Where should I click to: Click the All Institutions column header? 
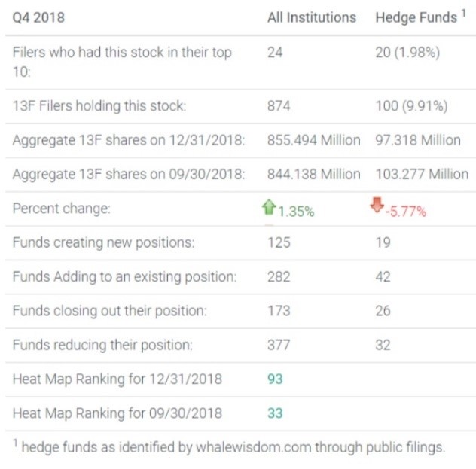click(311, 17)
